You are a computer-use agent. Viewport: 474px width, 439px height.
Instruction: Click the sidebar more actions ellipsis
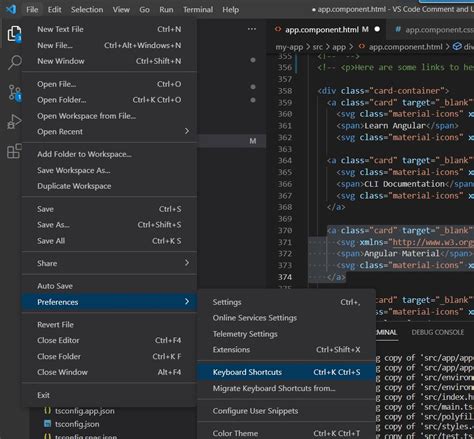(252, 29)
